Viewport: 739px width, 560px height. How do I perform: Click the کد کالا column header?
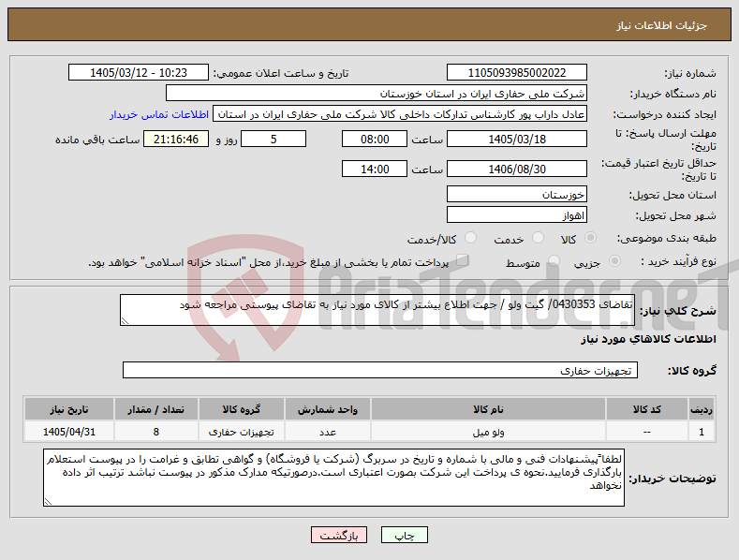point(646,409)
